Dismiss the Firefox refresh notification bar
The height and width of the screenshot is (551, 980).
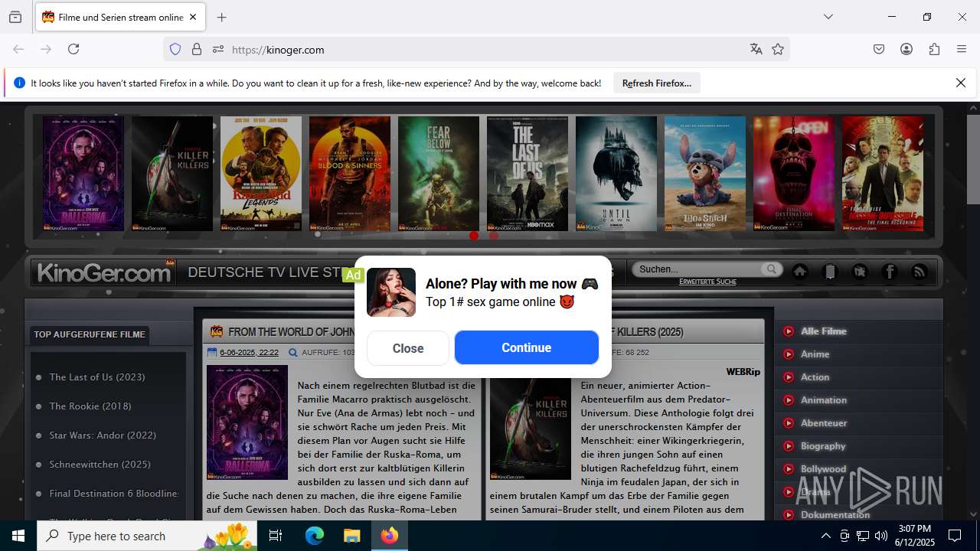click(x=961, y=83)
